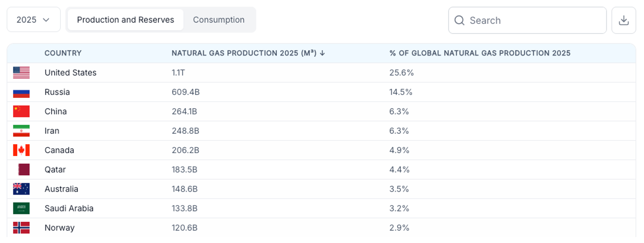Image resolution: width=644 pixels, height=243 pixels.
Task: Sort by the Country column header
Action: click(63, 53)
